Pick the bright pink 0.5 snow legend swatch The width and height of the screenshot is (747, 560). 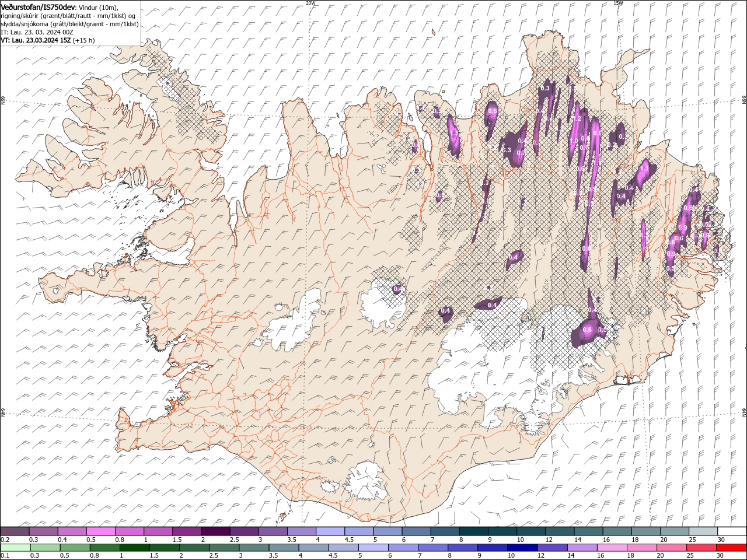coord(100,531)
